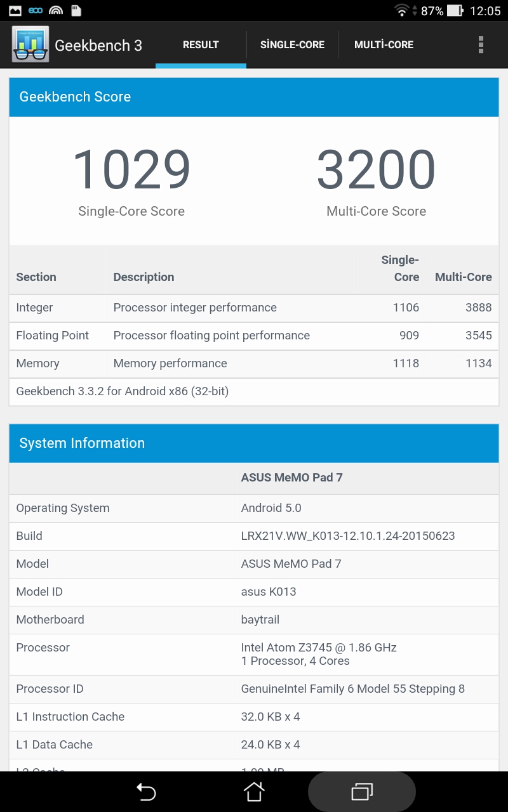Image resolution: width=508 pixels, height=812 pixels.
Task: Open the recent apps overview button
Action: 362,792
